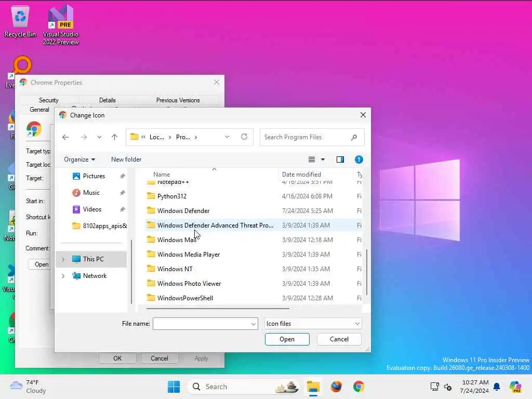Viewport: 532px width, 399px height.
Task: Open the Windows Start menu
Action: click(174, 387)
